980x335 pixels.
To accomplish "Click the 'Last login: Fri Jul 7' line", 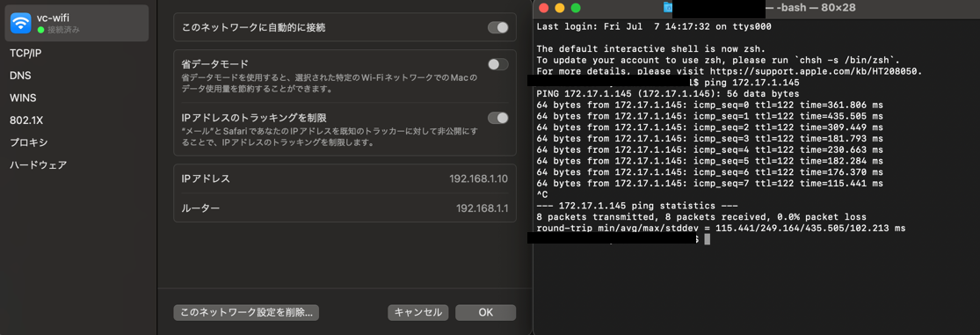I will pos(654,27).
